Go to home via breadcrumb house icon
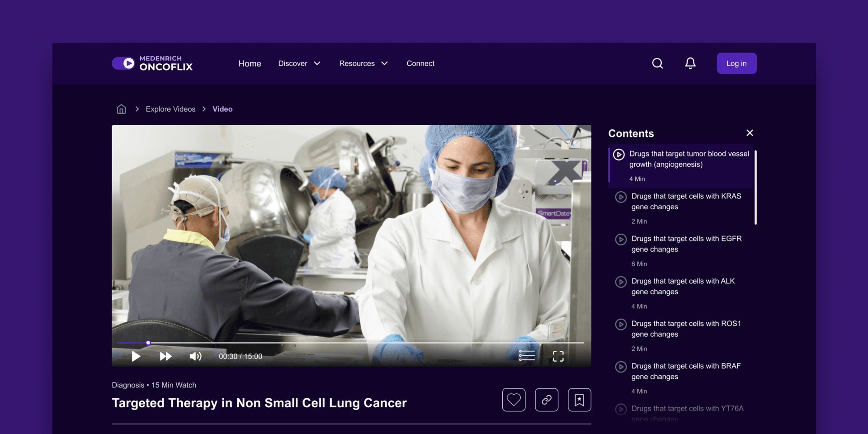 pyautogui.click(x=121, y=109)
